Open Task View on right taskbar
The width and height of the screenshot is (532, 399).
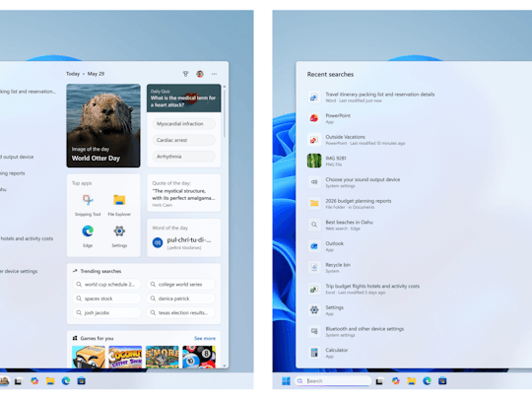(x=379, y=381)
